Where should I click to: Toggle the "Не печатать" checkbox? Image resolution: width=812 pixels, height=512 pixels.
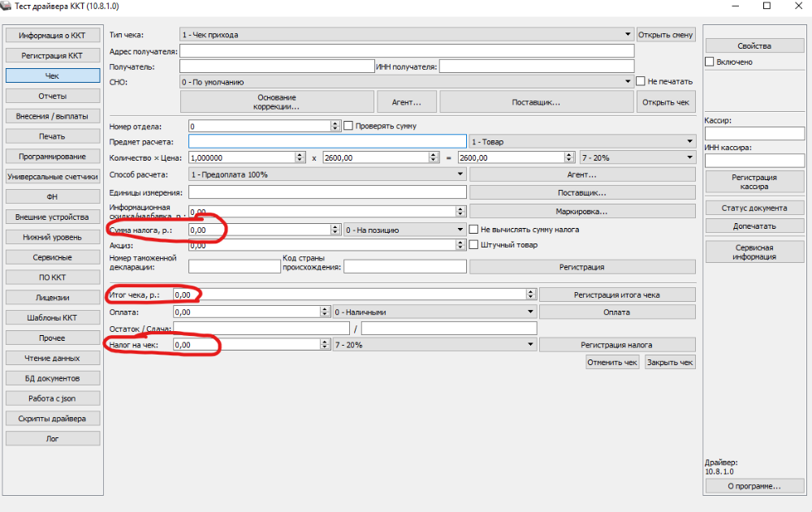pos(641,81)
